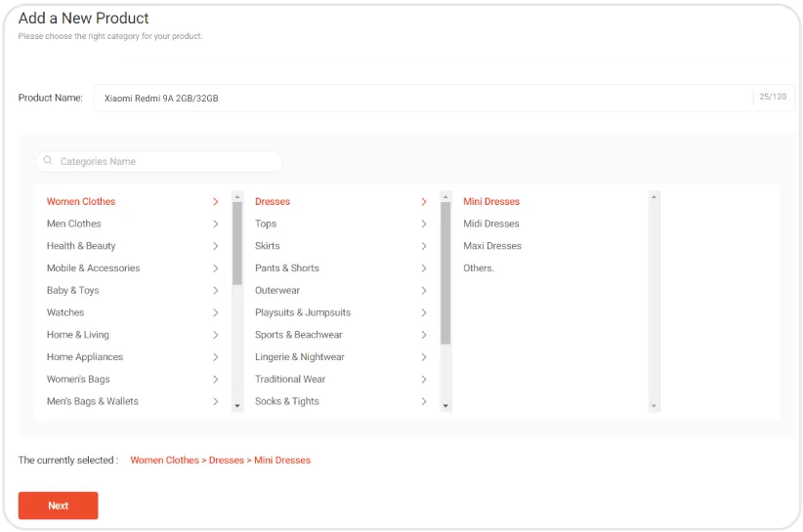Click the Product Name input field
The height and width of the screenshot is (532, 803).
click(422, 98)
